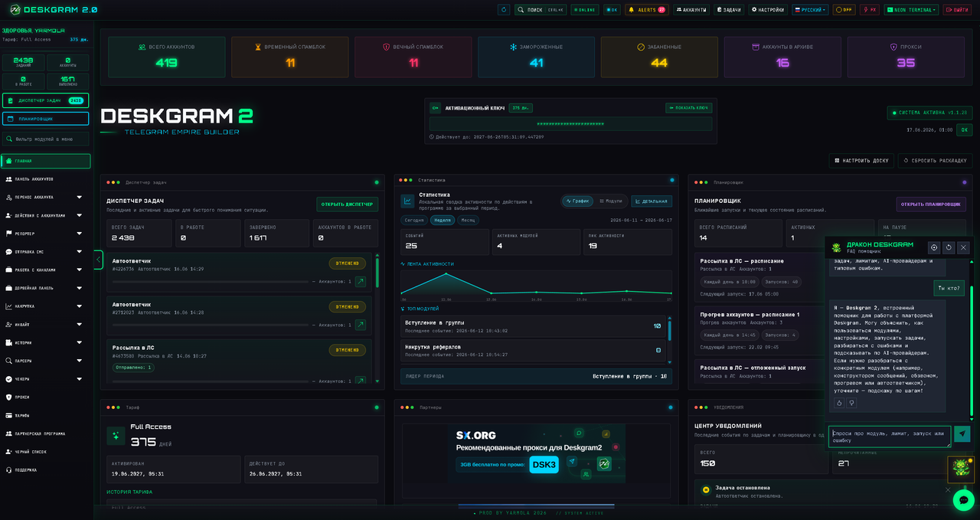Screen dimensions: 980x520
Task: Open Партнерская программа in the sidebar
Action: pyautogui.click(x=46, y=433)
